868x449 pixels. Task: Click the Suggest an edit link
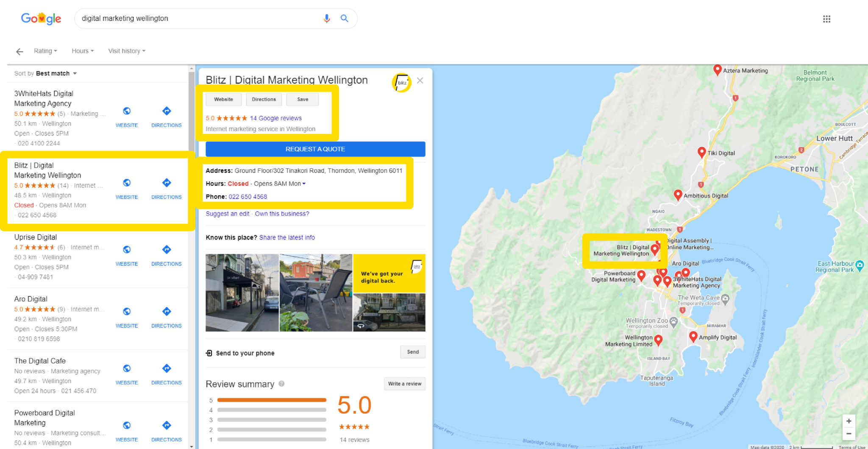228,214
